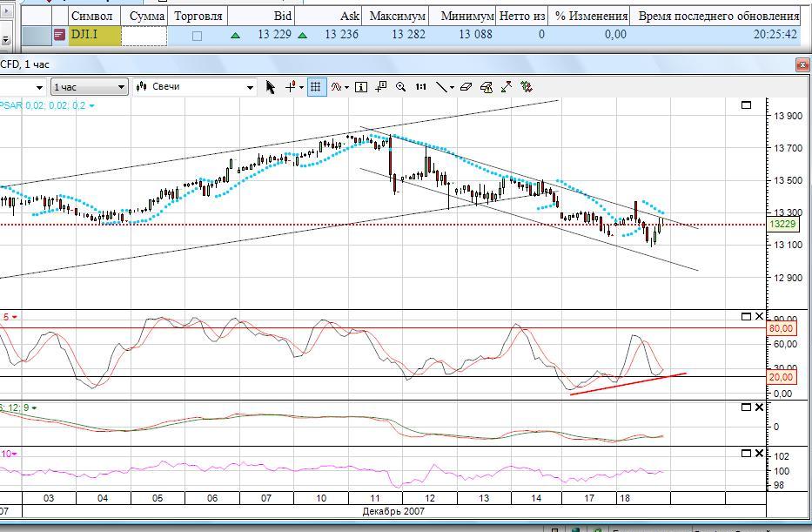Open the crosshair tool dropdown arrow
This screenshot has width=812, height=532.
point(301,88)
